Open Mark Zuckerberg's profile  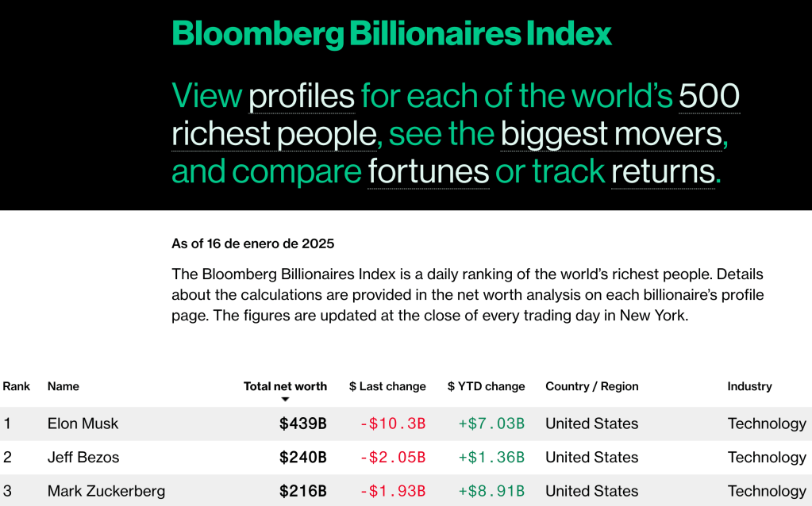(x=106, y=491)
